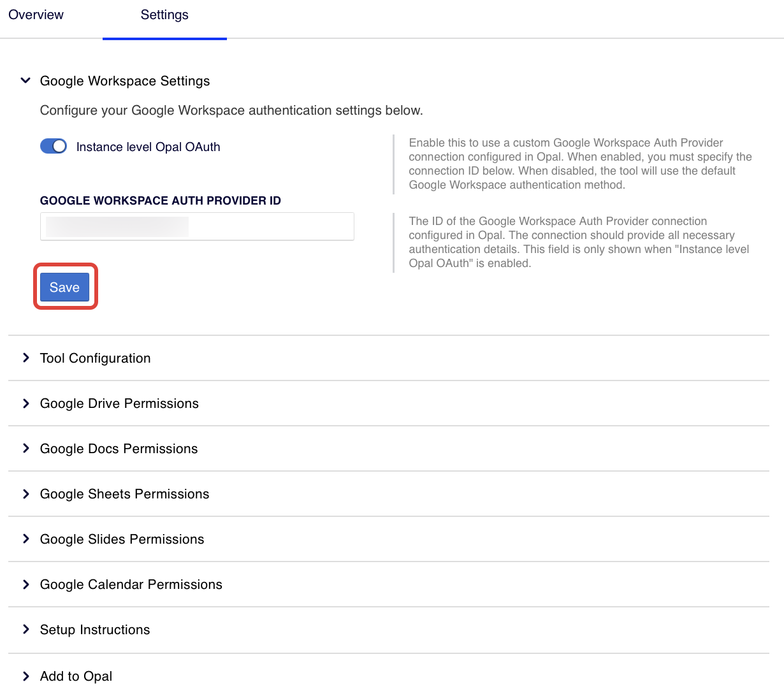Click the Tool Configuration heading text
This screenshot has height=696, width=784.
point(96,358)
